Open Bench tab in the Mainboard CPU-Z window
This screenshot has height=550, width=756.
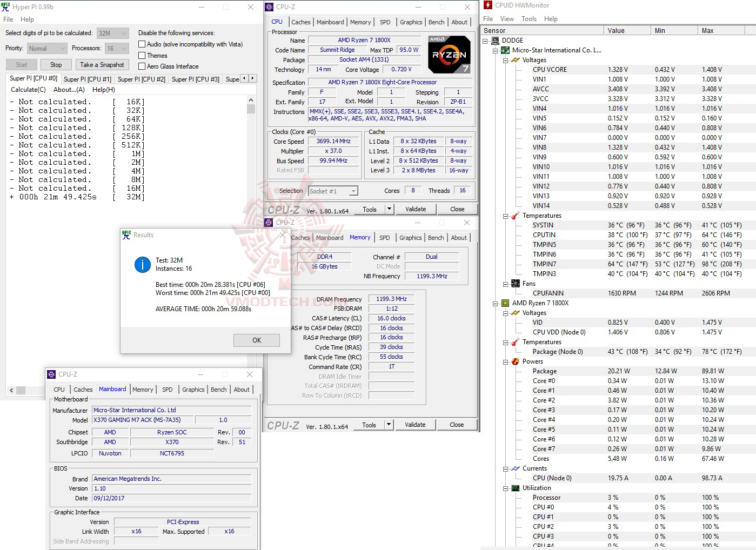[218, 390]
